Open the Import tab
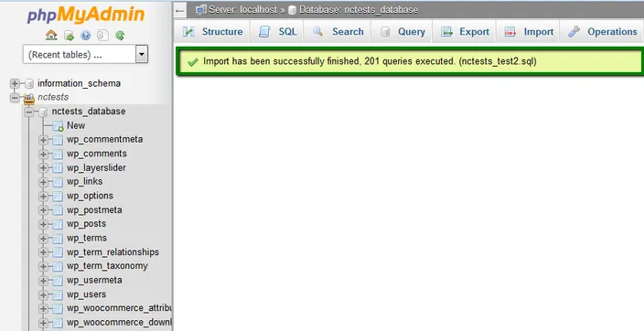Screen dimensions: 644x331 coord(528,32)
